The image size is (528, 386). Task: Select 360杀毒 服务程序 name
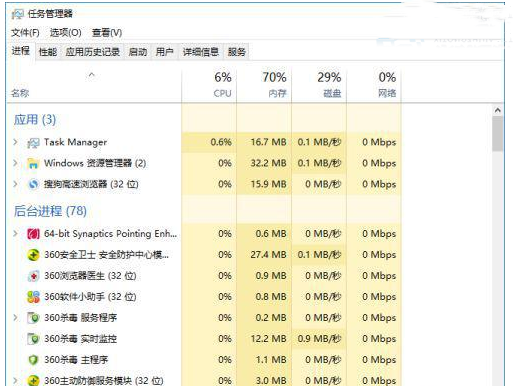pos(80,318)
